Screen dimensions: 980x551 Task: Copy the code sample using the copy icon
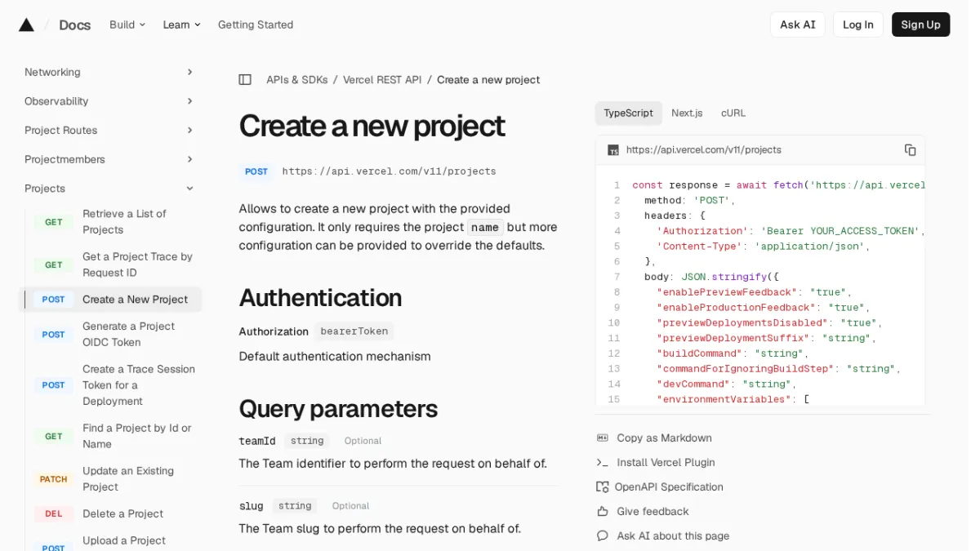coord(910,150)
